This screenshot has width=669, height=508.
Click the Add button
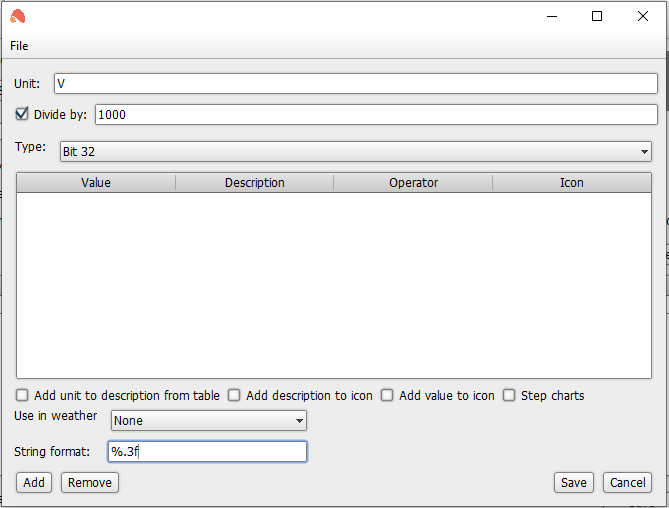click(34, 482)
